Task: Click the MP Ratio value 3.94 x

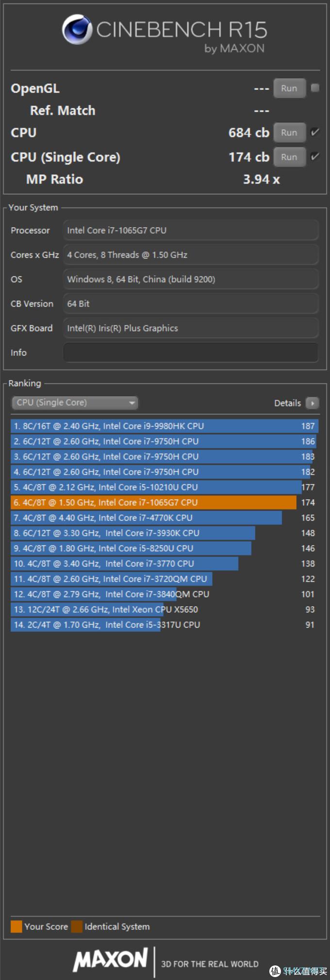Action: tap(261, 179)
